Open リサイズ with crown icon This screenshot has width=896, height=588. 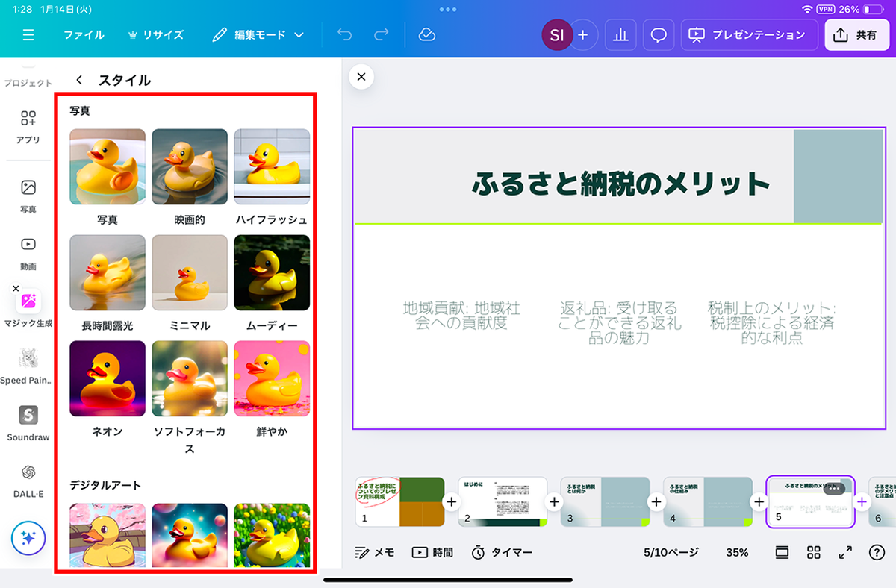click(155, 35)
